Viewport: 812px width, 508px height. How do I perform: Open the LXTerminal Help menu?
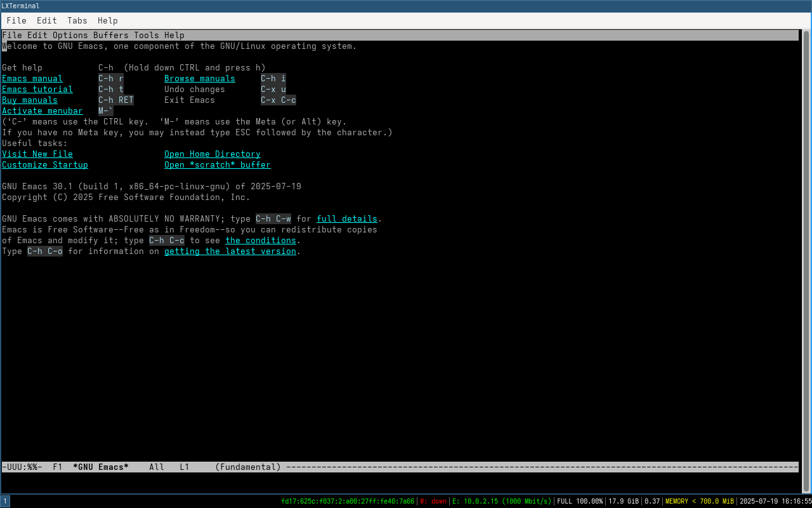[x=108, y=21]
